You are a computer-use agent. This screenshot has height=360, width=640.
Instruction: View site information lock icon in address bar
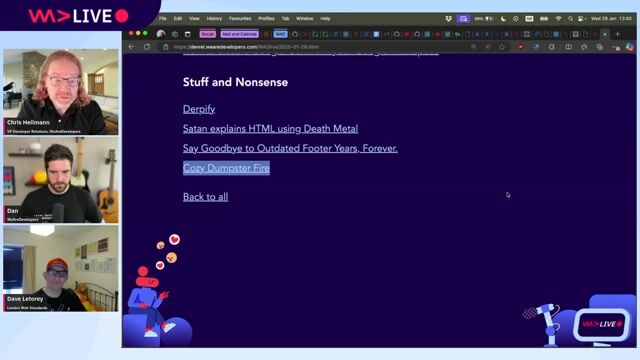(x=165, y=47)
